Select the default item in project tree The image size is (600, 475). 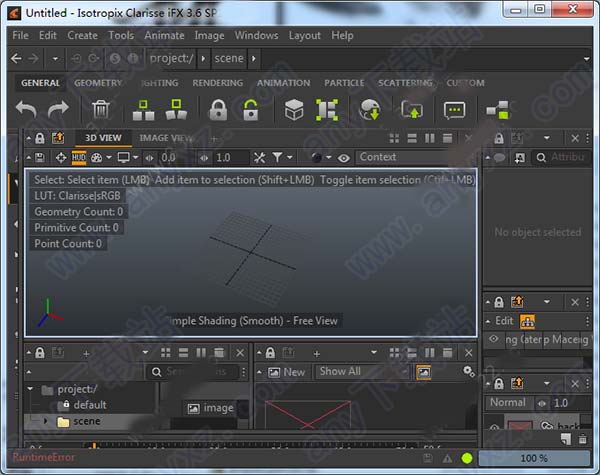90,405
